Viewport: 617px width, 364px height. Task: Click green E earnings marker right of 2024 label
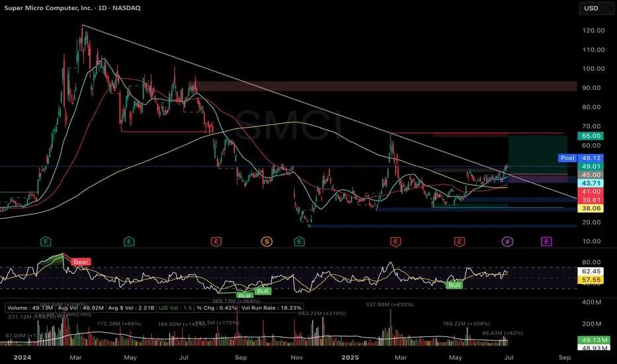46,241
